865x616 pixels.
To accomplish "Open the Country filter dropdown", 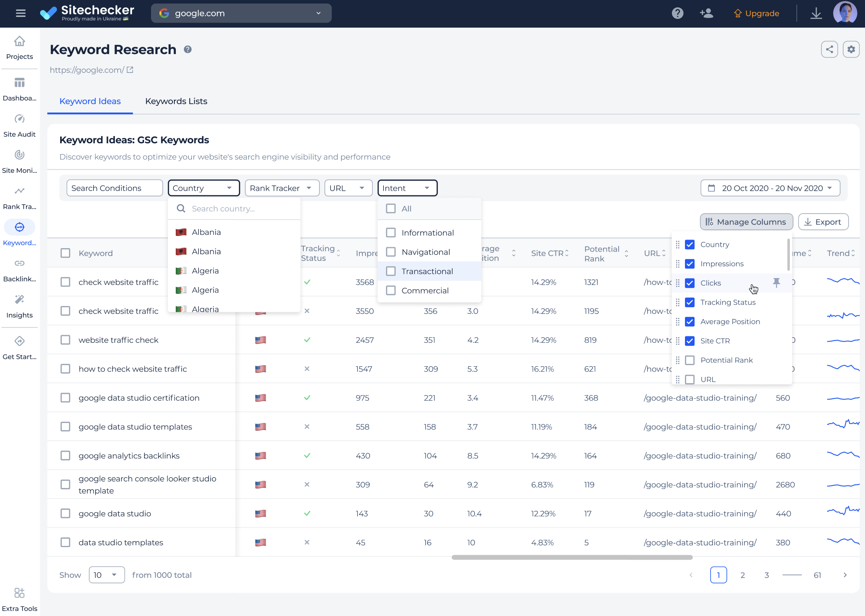I will [204, 188].
